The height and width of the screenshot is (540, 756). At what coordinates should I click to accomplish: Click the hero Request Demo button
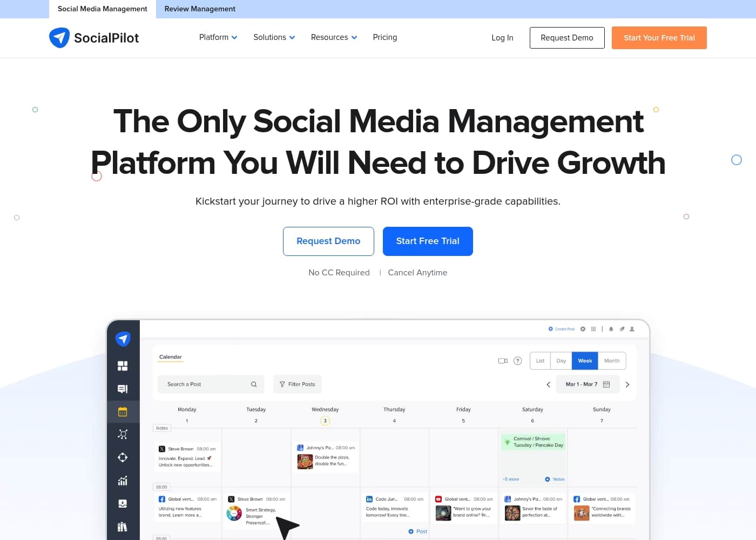[328, 241]
